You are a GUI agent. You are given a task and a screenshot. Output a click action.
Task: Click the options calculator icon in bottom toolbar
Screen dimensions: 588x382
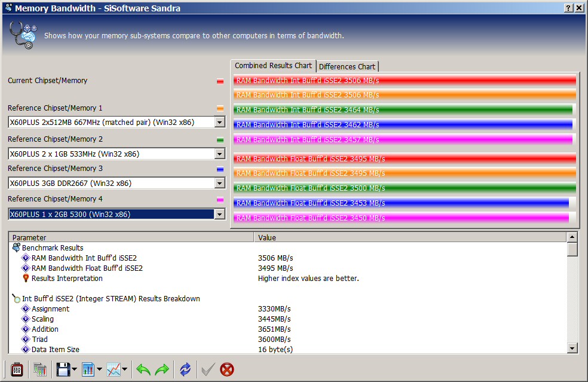pos(17,369)
